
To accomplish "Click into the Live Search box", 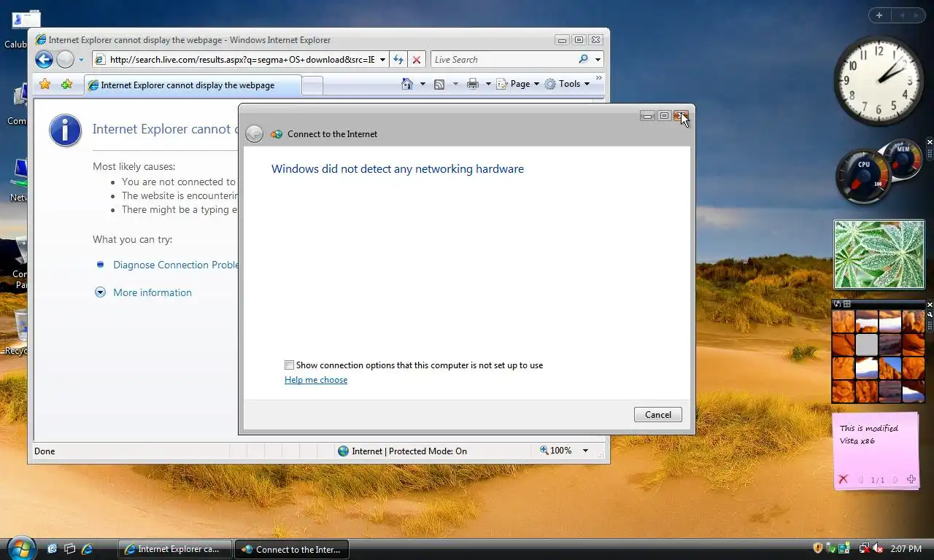I will click(503, 60).
